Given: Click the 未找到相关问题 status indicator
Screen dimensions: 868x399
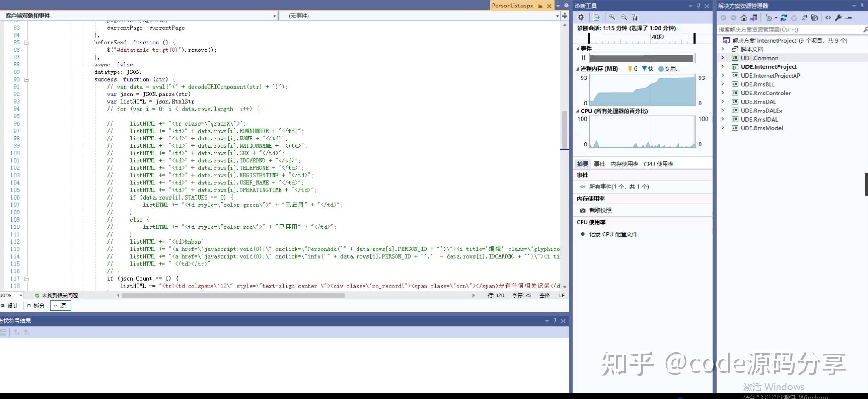Looking at the screenshot, I should coord(56,295).
